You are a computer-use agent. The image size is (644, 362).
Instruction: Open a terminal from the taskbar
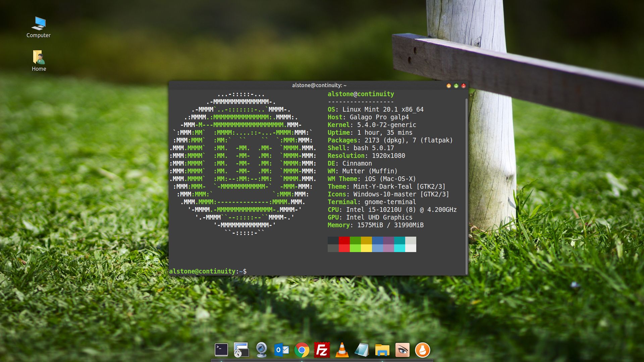click(x=221, y=350)
